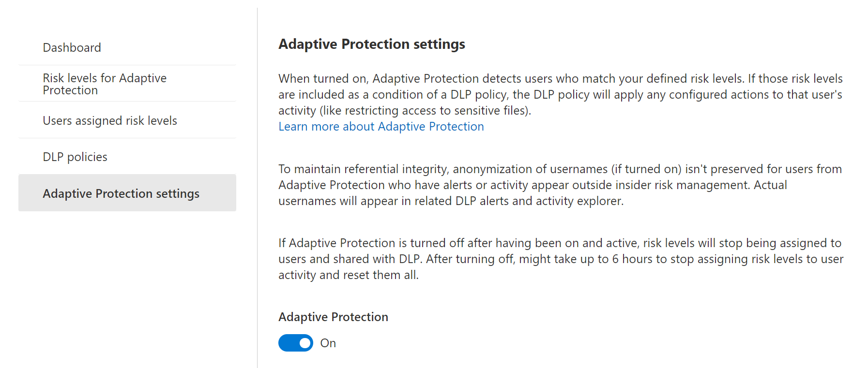This screenshot has width=868, height=368.
Task: Click the Adaptive Protection settings page heading
Action: (371, 44)
